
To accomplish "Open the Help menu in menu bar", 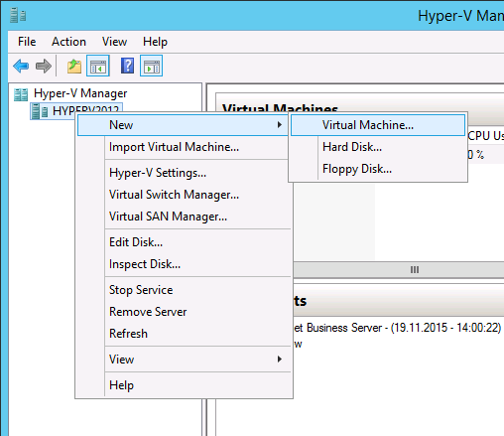I will (155, 42).
